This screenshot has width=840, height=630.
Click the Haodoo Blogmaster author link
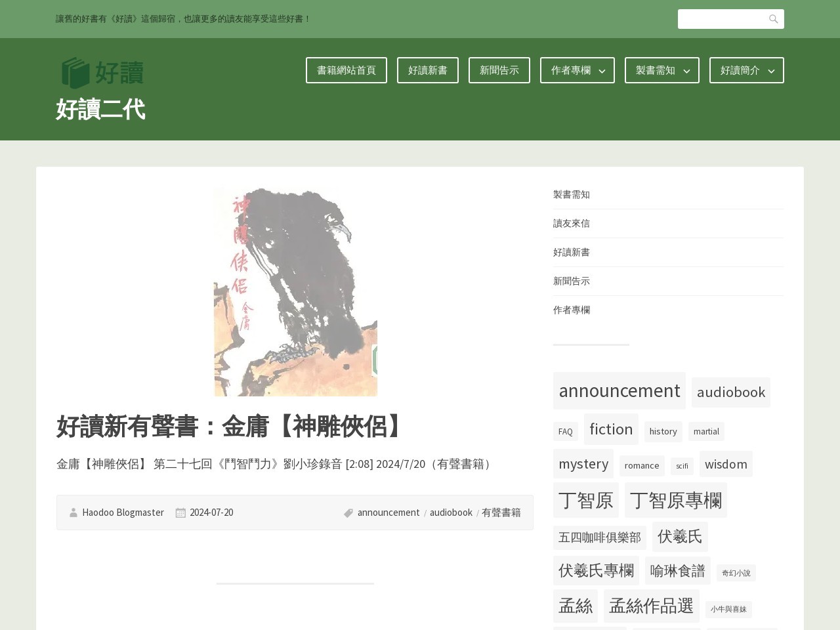(123, 513)
